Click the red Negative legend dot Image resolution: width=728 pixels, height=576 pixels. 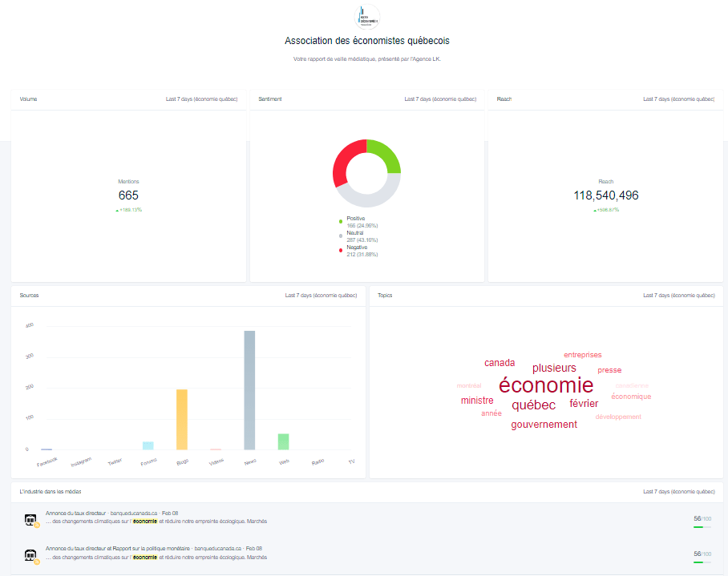tap(340, 251)
